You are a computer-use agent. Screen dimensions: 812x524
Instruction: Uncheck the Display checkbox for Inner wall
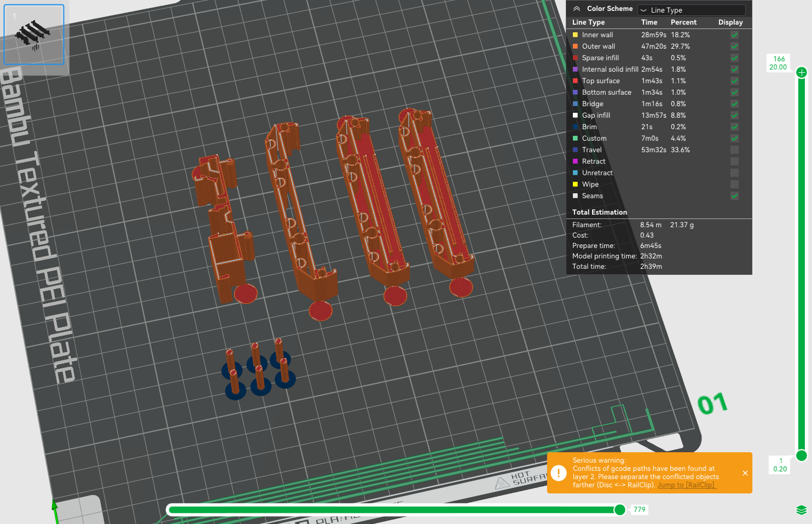pos(734,34)
